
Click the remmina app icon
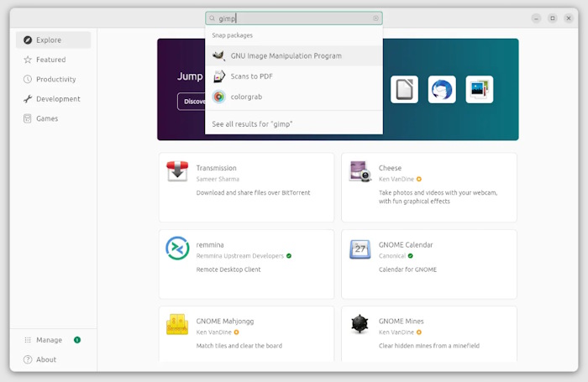click(x=177, y=249)
